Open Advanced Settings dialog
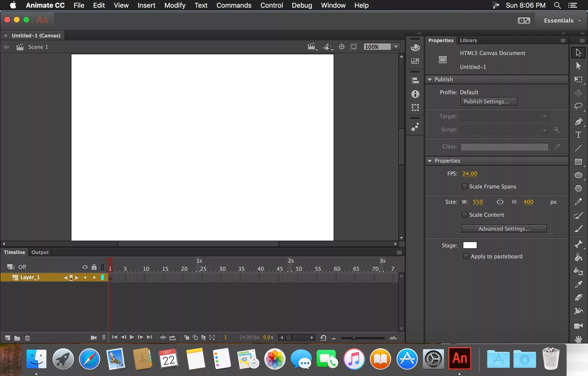588x376 pixels. [x=504, y=229]
